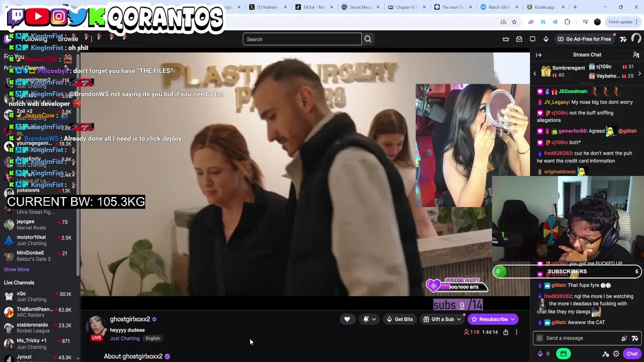Share the stream with share icon
This screenshot has width=644, height=362.
click(506, 332)
